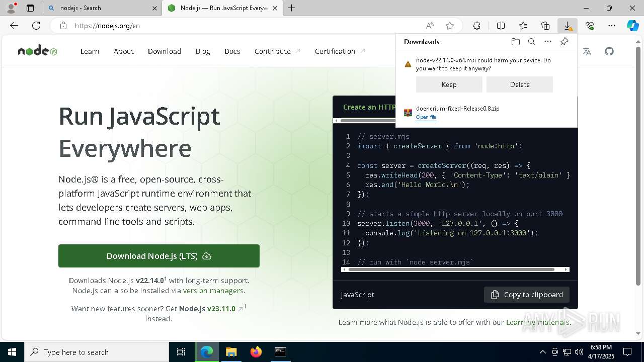
Task: Copy code with Copy to clipboard
Action: click(527, 295)
